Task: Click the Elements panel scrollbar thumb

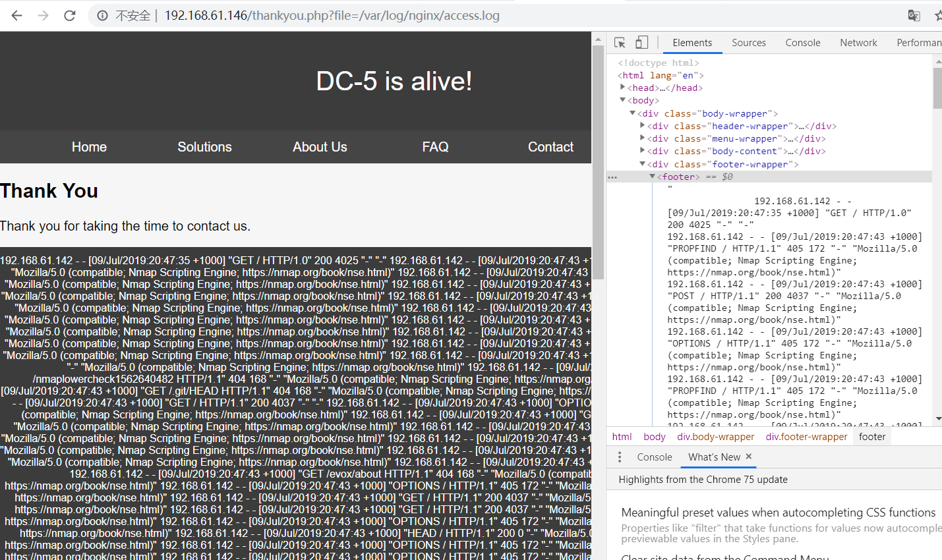Action: (937, 88)
